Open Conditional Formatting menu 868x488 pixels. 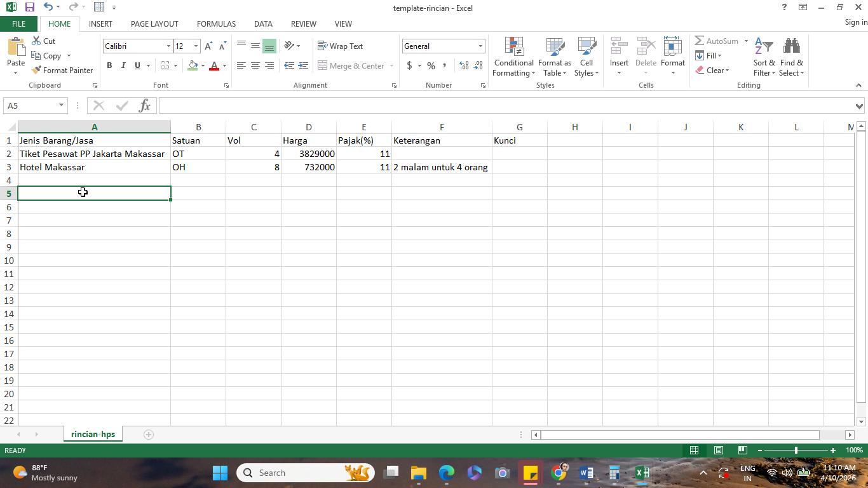tap(513, 57)
